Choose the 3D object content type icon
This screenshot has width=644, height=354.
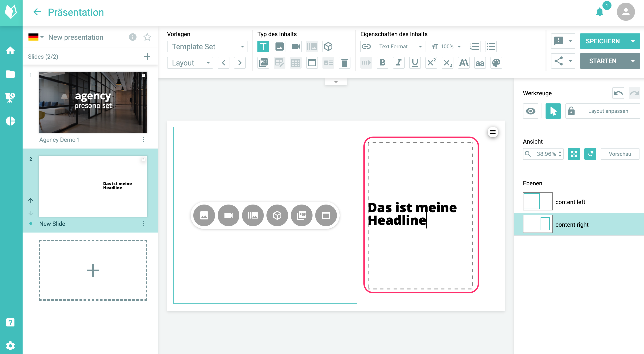pos(328,47)
